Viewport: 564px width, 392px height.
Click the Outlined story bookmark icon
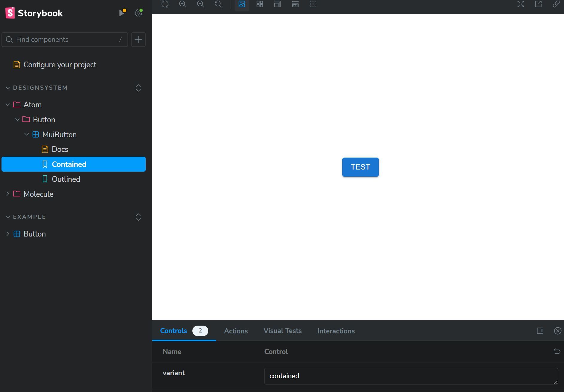coord(45,179)
